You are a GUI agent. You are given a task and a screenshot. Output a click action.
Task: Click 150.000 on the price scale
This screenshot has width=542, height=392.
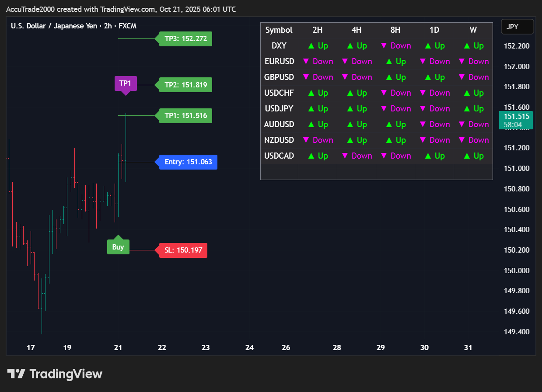[516, 271]
